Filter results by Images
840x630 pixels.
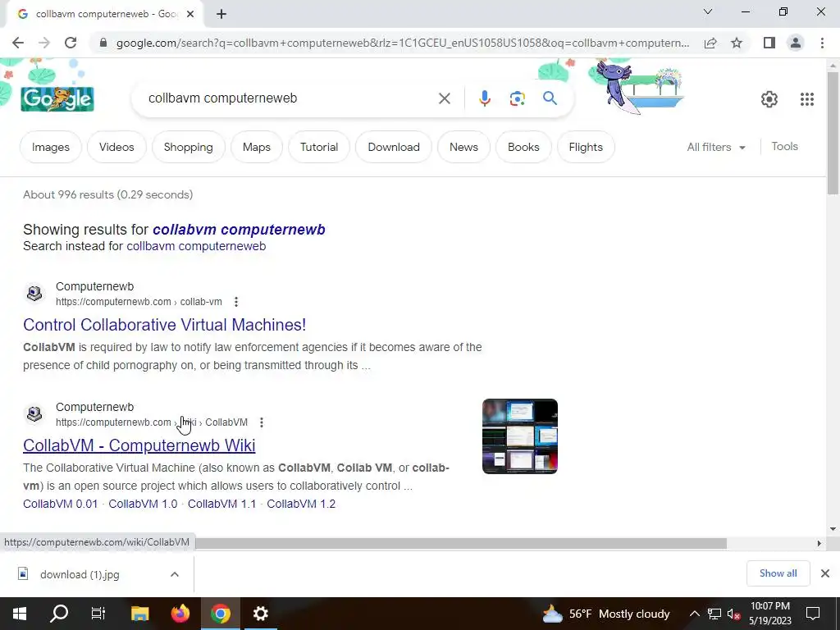(50, 148)
